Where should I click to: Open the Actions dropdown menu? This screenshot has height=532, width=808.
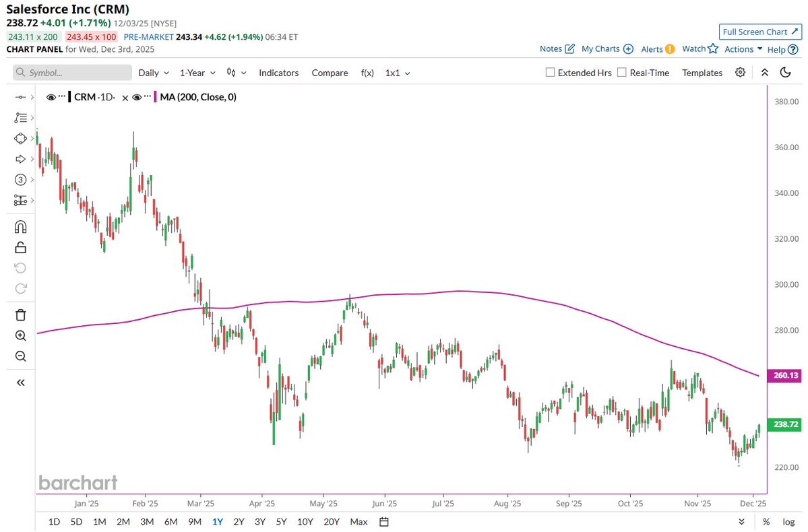(743, 49)
